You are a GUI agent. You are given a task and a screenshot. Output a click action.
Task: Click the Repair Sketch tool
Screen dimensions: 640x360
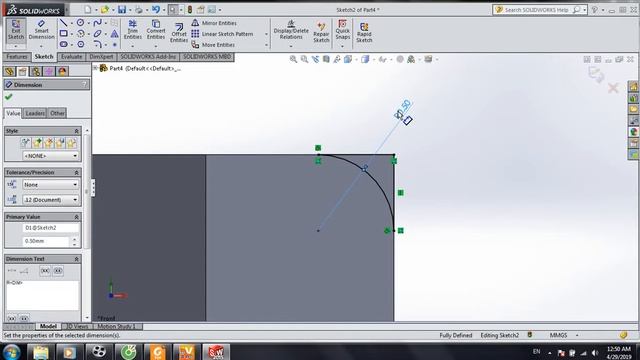pyautogui.click(x=321, y=32)
